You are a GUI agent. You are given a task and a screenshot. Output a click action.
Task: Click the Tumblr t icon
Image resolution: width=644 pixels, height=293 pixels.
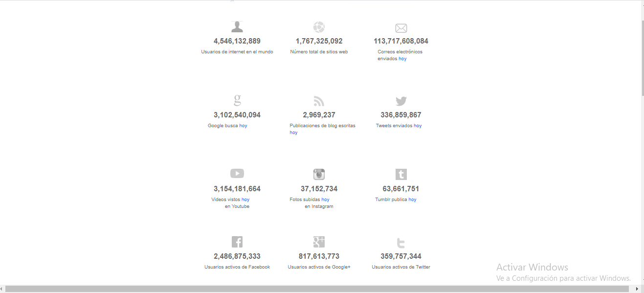tap(401, 174)
